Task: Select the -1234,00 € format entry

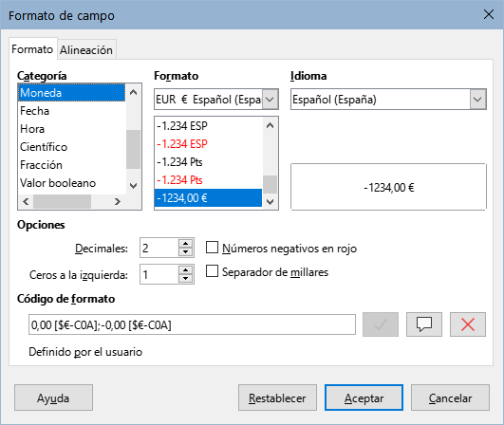Action: [x=208, y=198]
